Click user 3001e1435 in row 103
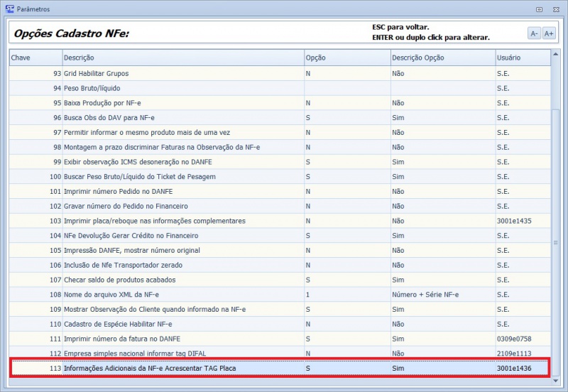The width and height of the screenshot is (568, 392). pyautogui.click(x=514, y=221)
